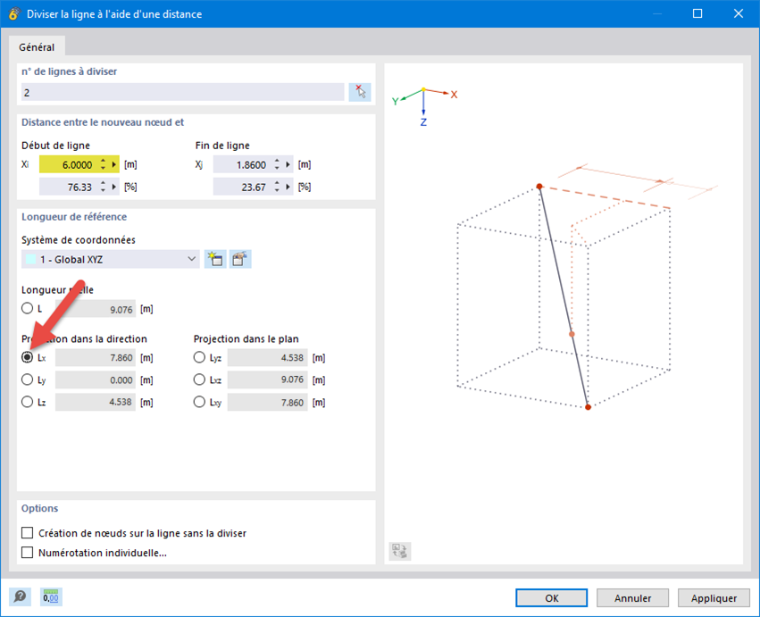Open the edit coordinate system icon
The height and width of the screenshot is (617, 760).
pos(240,259)
